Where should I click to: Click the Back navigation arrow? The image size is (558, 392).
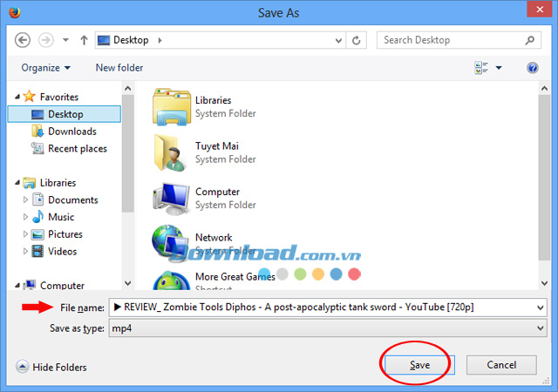click(23, 40)
